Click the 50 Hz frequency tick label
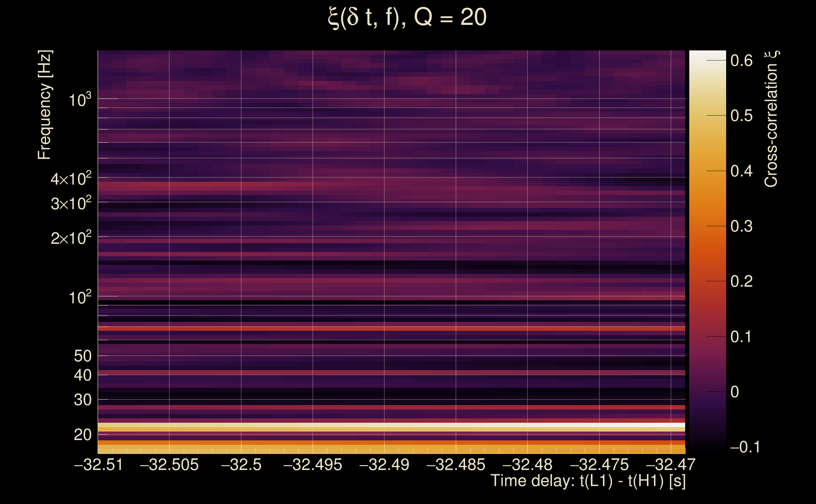Screen dimensions: 816x504 coord(82,356)
